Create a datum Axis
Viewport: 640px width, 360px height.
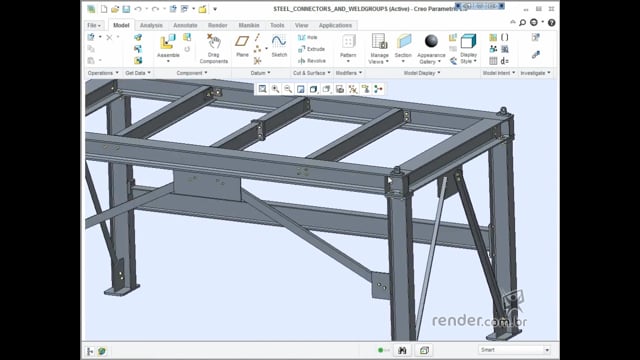click(258, 38)
